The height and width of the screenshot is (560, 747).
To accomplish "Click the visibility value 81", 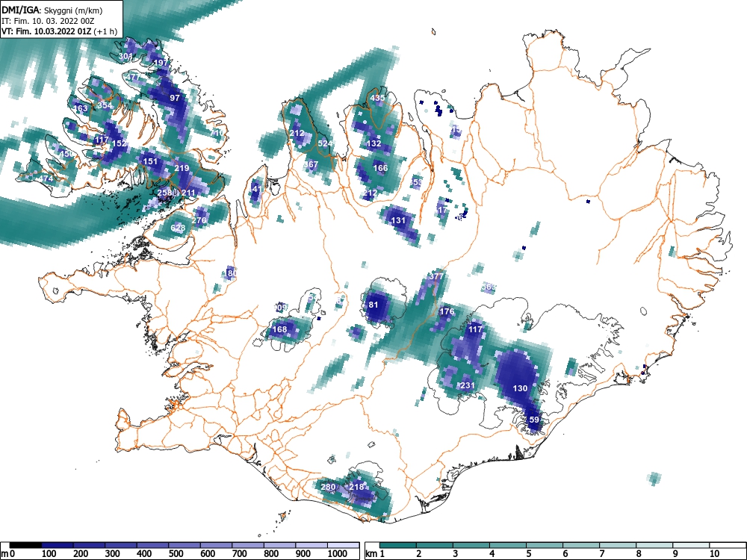I will pos(373,305).
